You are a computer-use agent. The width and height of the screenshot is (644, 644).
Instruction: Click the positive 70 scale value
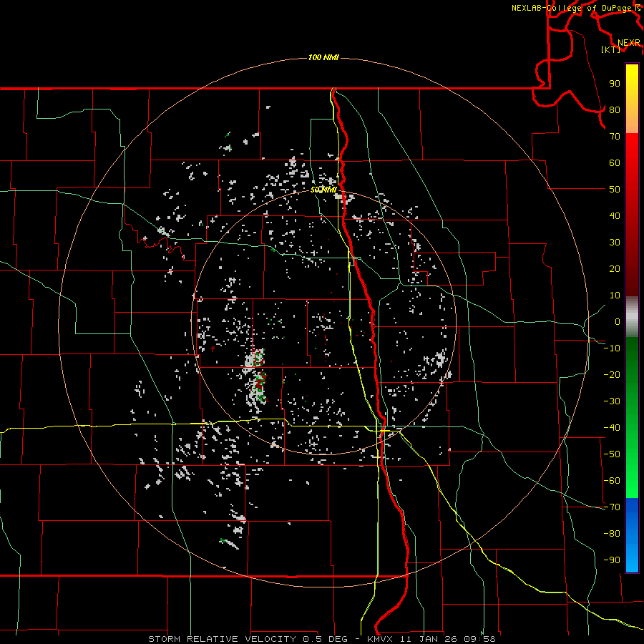pyautogui.click(x=615, y=137)
